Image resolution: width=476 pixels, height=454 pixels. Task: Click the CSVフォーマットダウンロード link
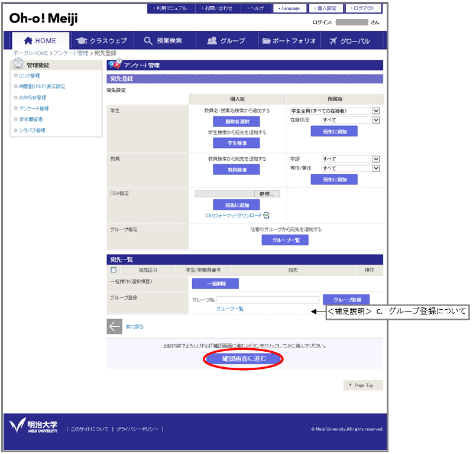click(233, 215)
